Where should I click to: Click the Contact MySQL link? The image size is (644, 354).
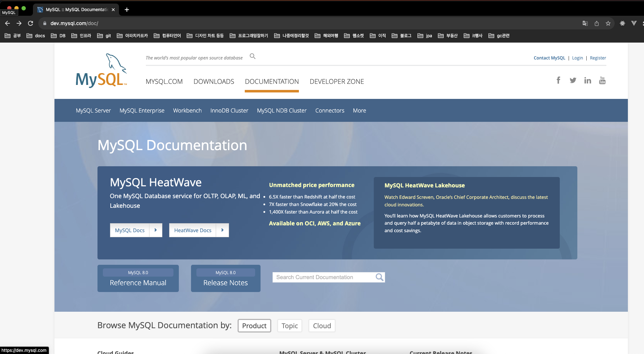tap(549, 58)
